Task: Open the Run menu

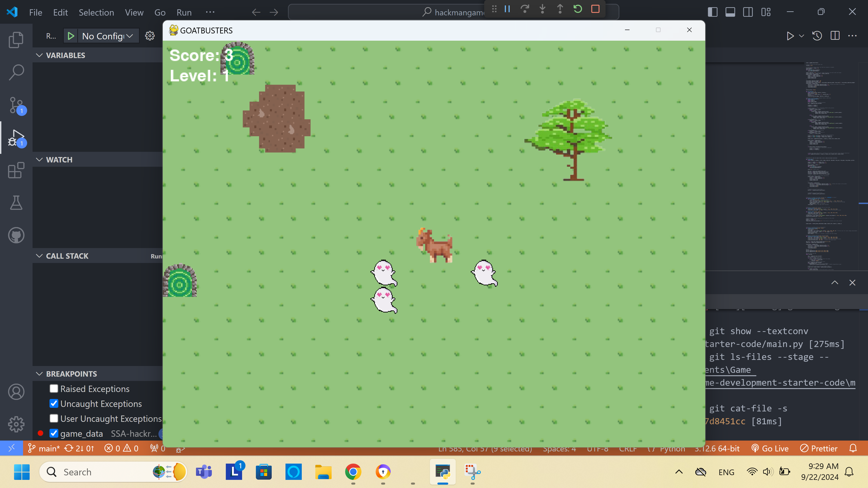Action: (184, 12)
